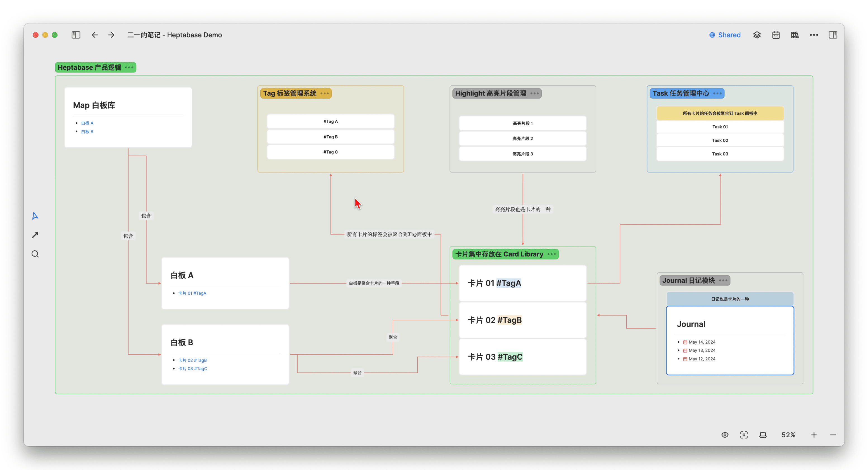Click the Map 白板库 card title
The height and width of the screenshot is (470, 868).
(x=94, y=105)
